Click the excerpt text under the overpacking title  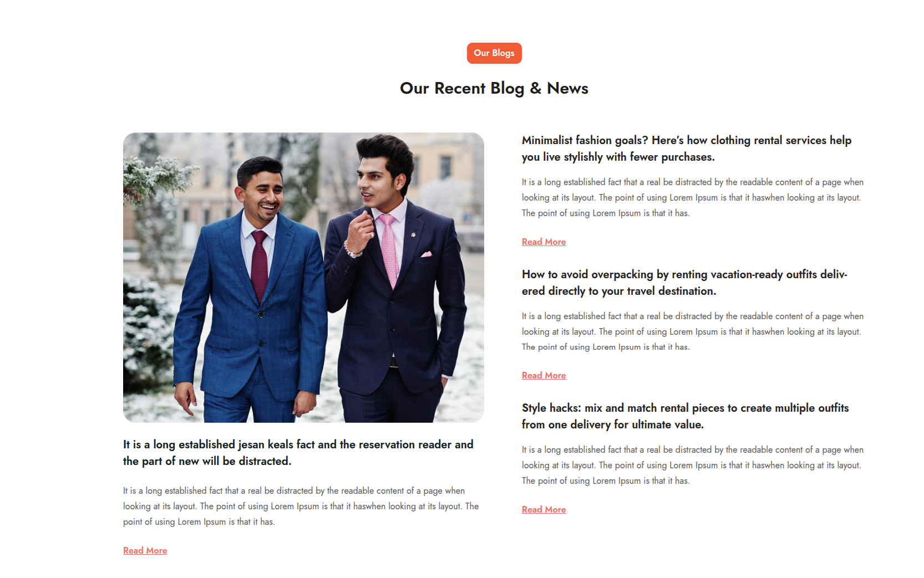pos(692,331)
